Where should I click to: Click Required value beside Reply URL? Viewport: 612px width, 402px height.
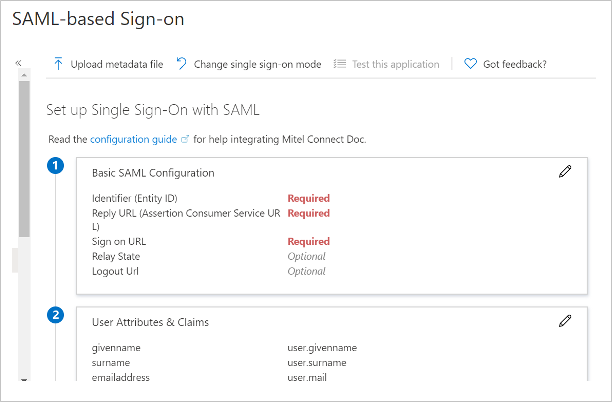pyautogui.click(x=309, y=213)
